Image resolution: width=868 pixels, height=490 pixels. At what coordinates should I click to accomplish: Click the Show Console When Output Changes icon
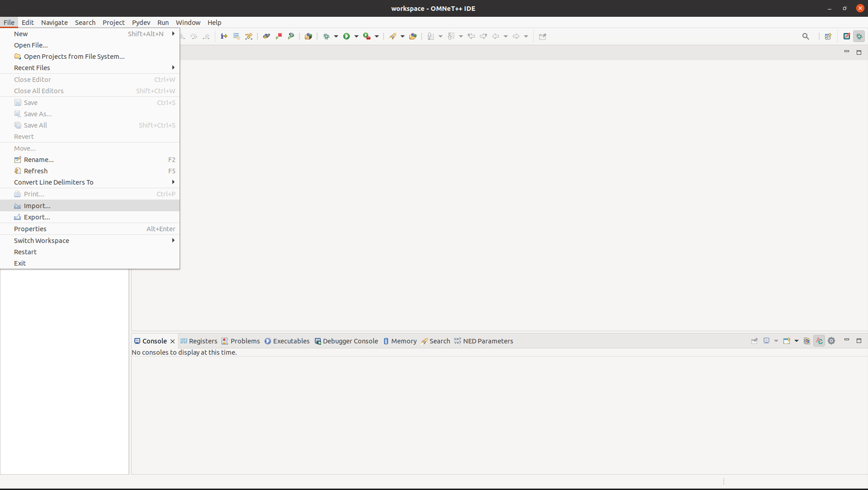[807, 341]
